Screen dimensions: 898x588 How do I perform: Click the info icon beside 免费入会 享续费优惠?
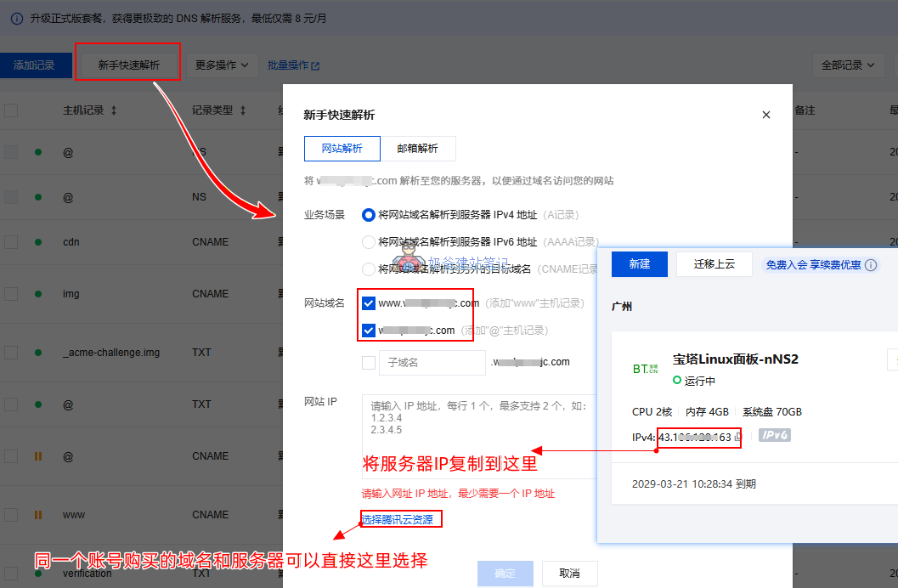coord(870,263)
